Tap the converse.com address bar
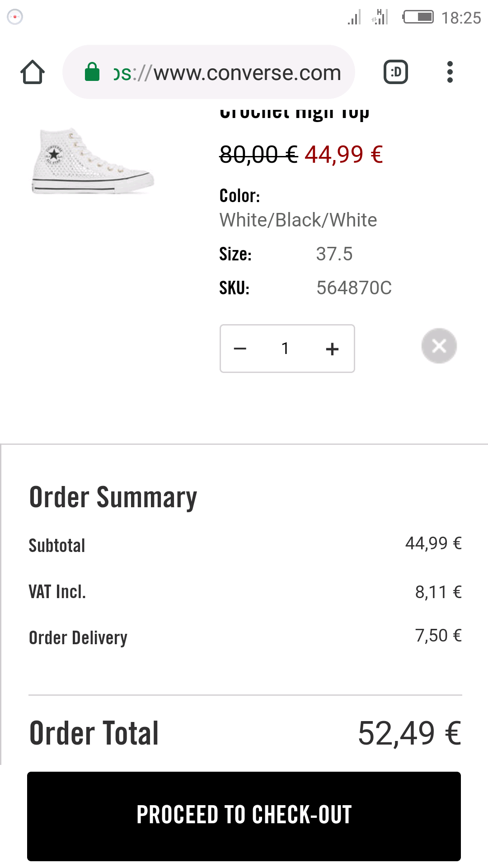 [x=209, y=72]
